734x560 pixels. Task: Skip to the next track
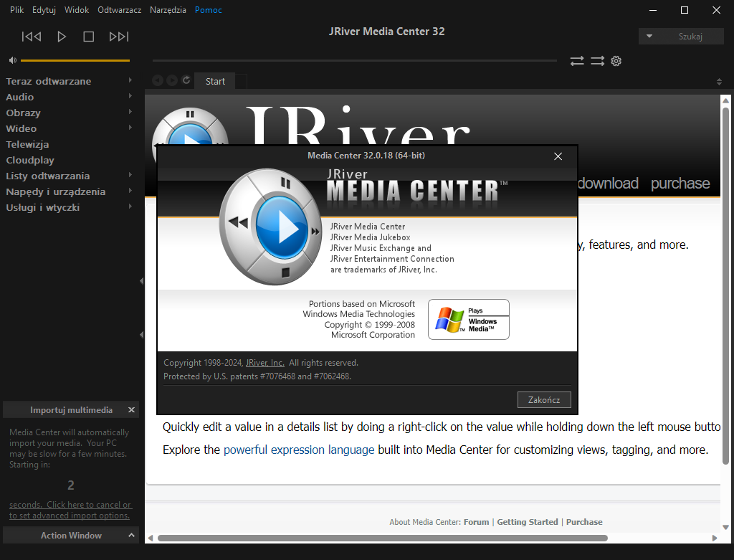119,37
